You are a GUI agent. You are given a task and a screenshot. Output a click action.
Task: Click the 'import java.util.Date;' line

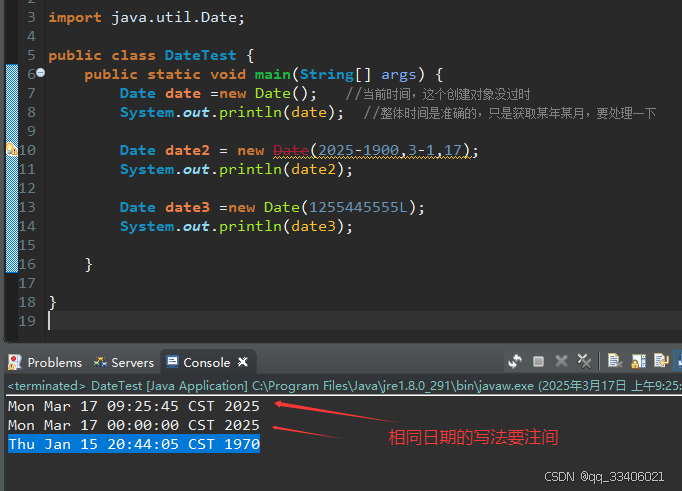147,17
